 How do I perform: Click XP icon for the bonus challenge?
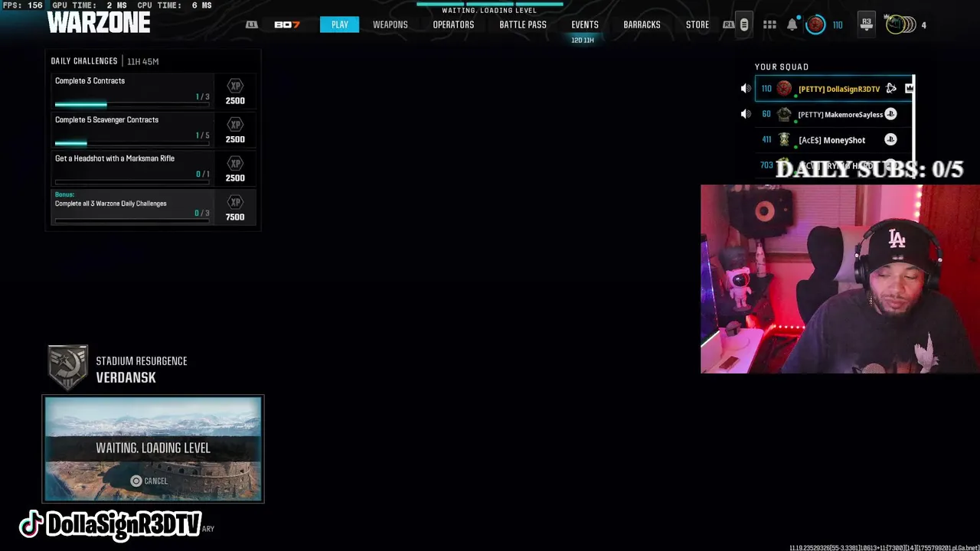(235, 202)
